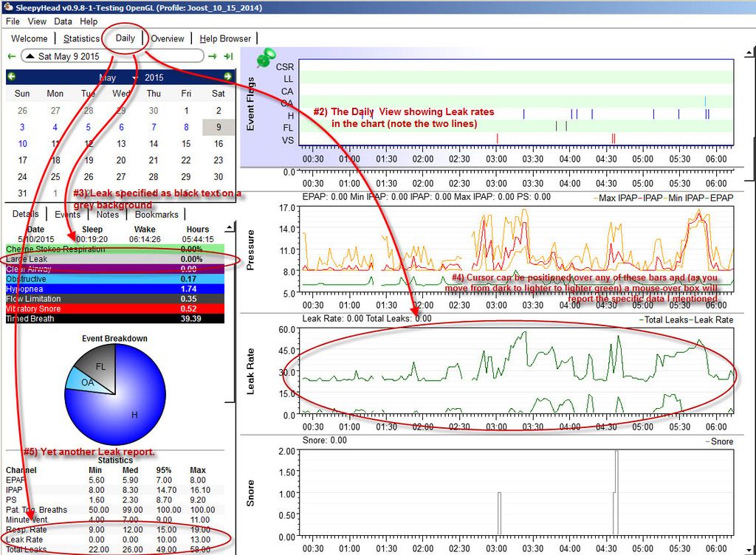Open the month dropdown in calendar header
This screenshot has height=555, width=756.
point(134,77)
